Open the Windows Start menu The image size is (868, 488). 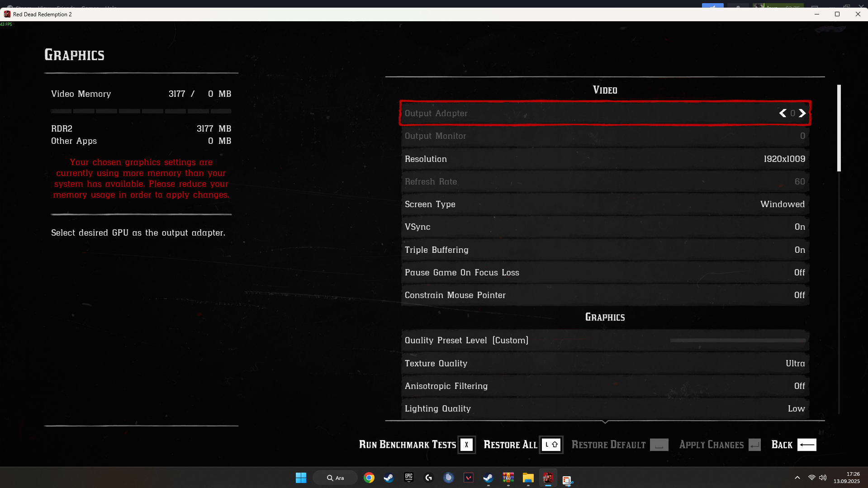click(301, 478)
